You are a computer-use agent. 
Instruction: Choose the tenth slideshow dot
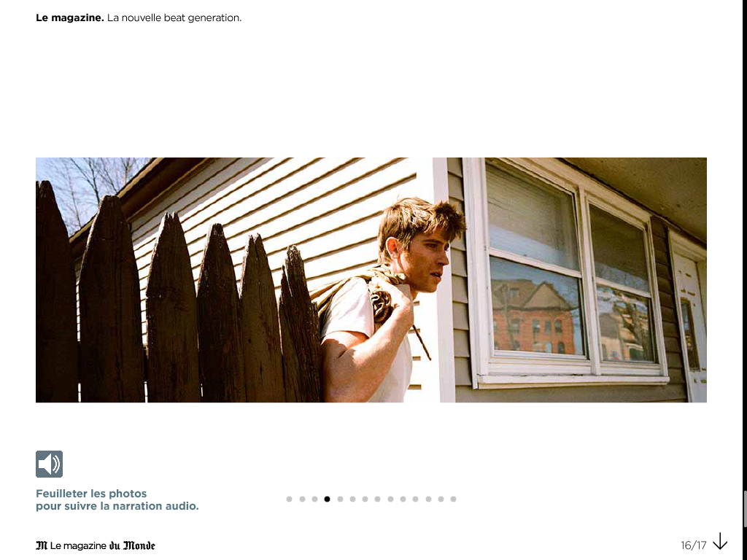tap(403, 499)
